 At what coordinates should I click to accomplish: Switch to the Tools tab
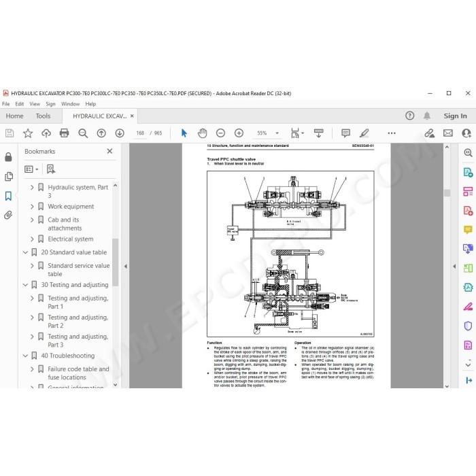43,116
